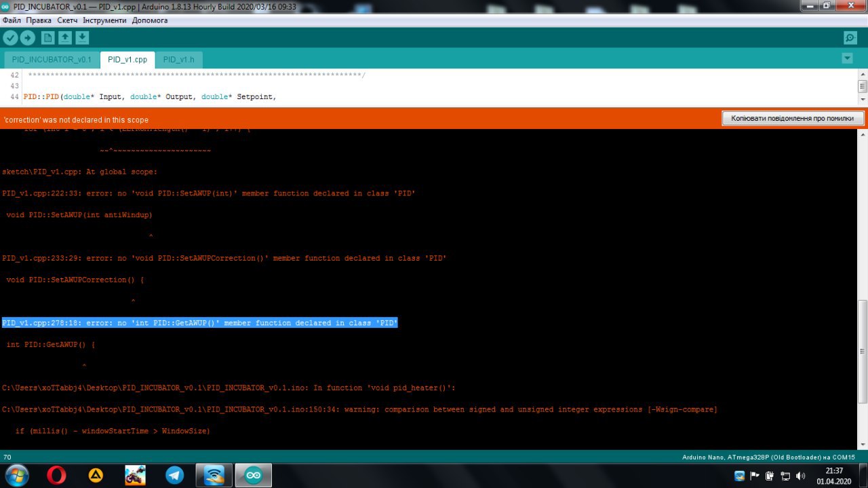
Task: Click the board info 'Arduino Nano, ATmega328P' status
Action: point(769,457)
